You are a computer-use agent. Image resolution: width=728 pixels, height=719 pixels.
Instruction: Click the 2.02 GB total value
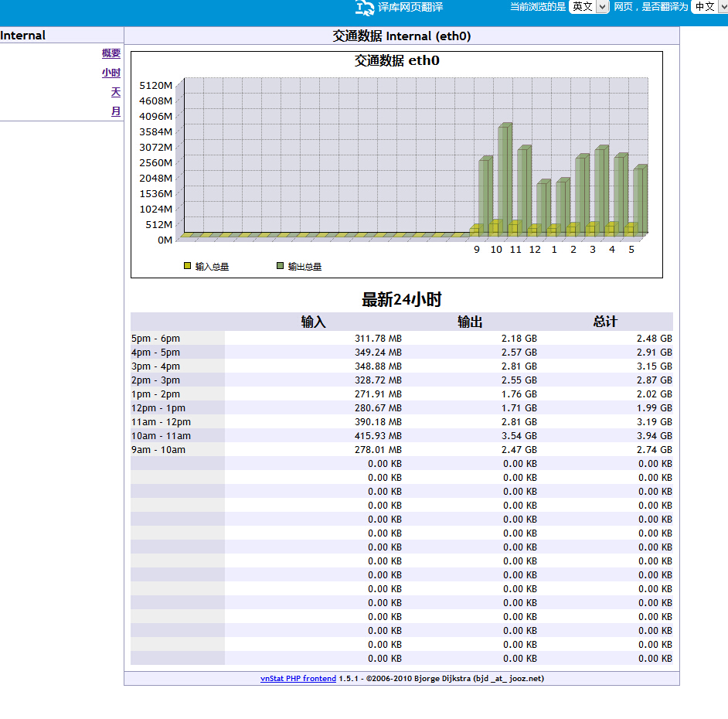tap(654, 394)
